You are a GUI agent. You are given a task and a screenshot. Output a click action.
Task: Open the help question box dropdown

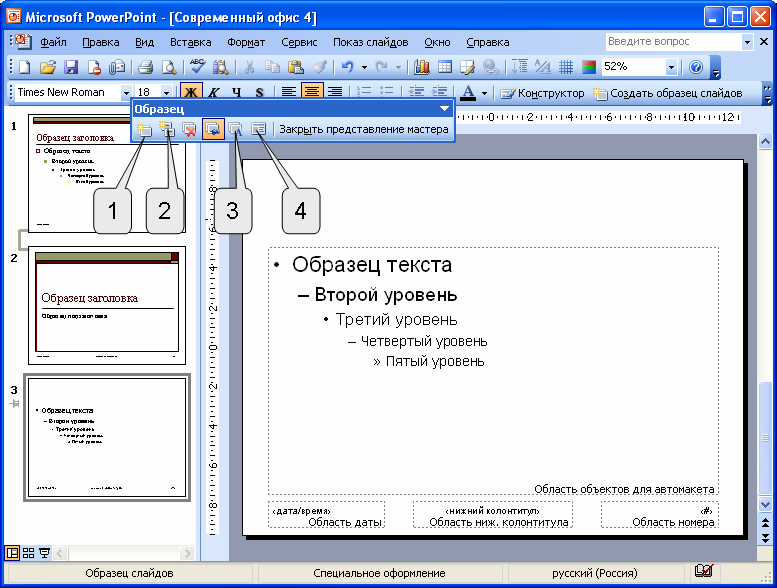(747, 42)
